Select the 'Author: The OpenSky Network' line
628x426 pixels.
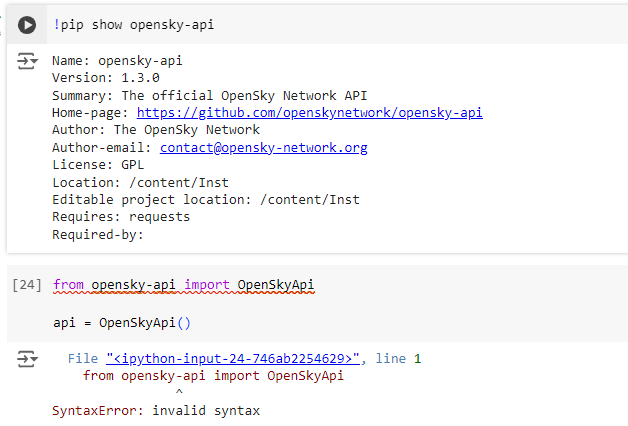coord(156,130)
